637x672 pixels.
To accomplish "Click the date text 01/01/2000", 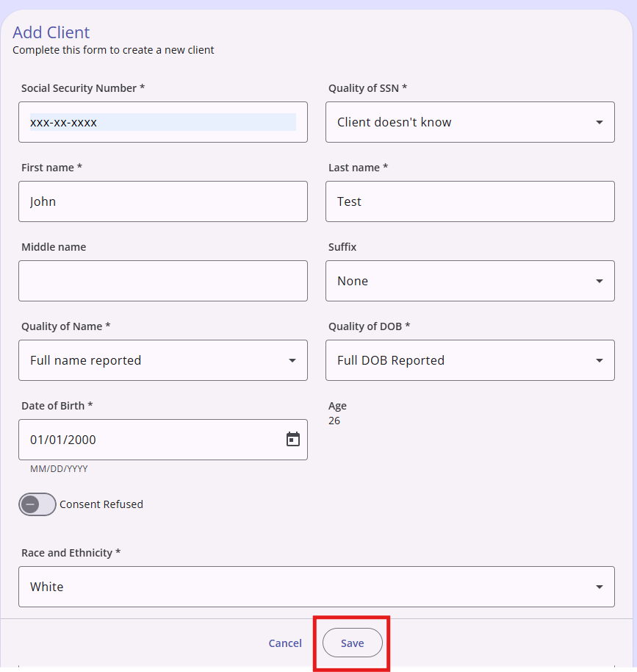I will point(63,440).
